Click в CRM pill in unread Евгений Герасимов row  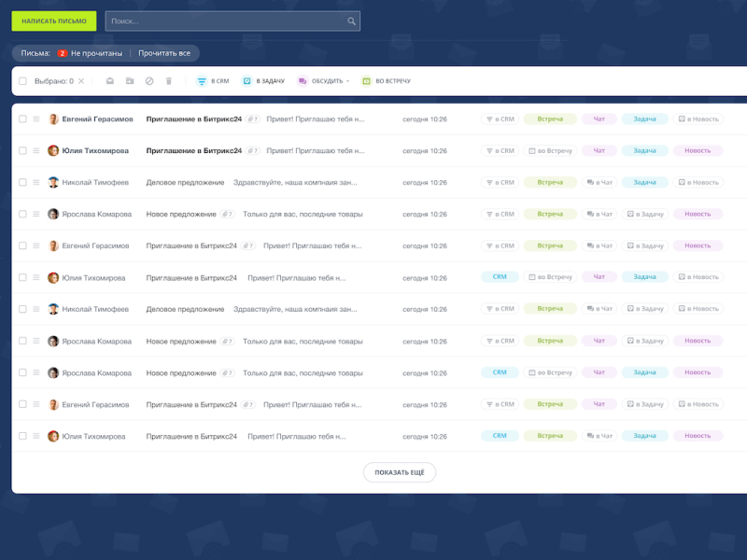pyautogui.click(x=500, y=119)
